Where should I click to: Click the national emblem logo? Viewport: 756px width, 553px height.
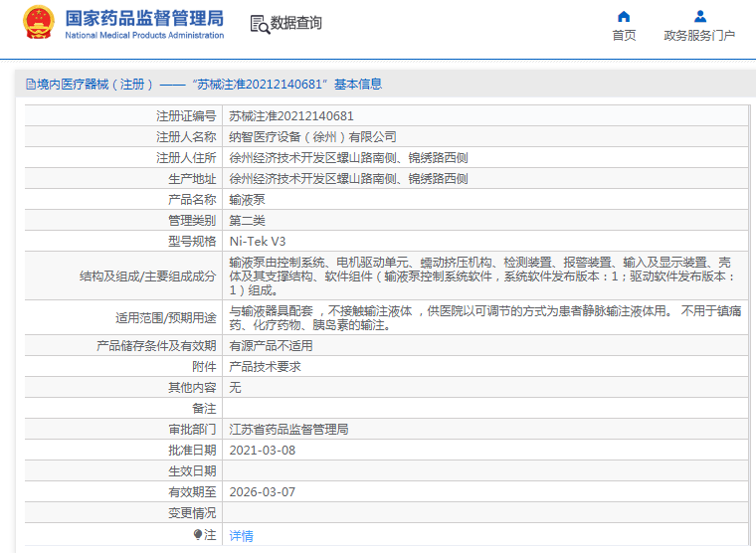click(38, 23)
